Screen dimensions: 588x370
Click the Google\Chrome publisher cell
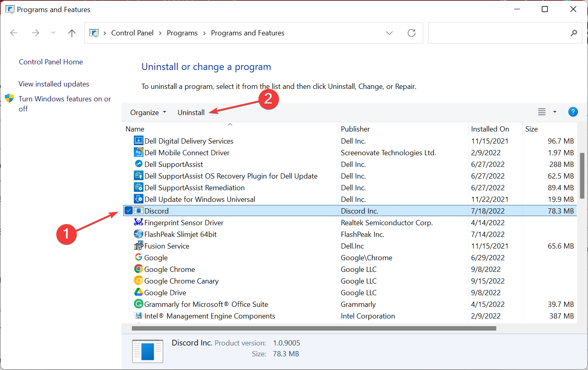tap(367, 258)
